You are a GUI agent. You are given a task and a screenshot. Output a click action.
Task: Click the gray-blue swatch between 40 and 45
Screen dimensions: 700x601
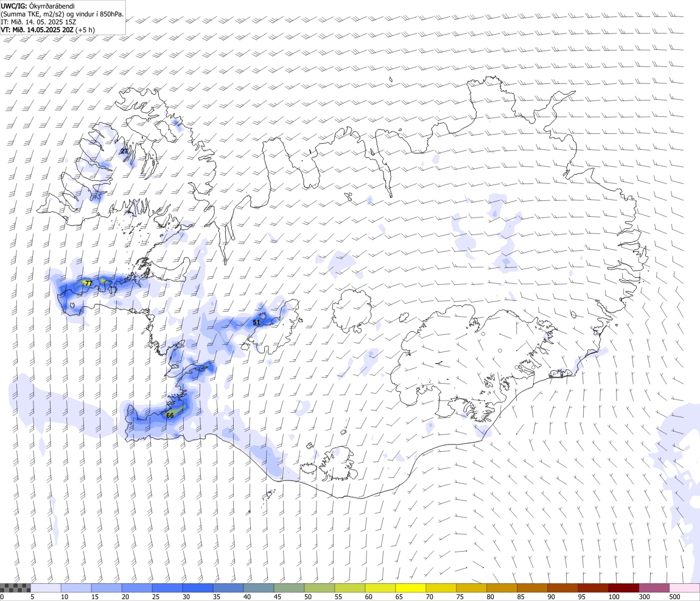(x=259, y=588)
